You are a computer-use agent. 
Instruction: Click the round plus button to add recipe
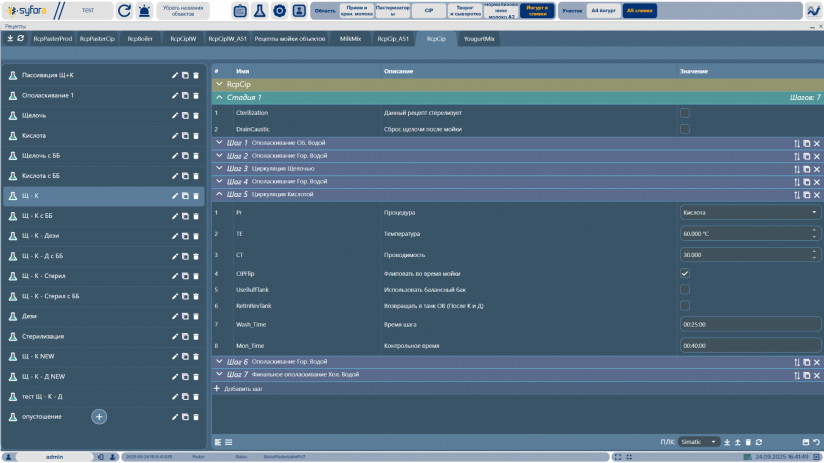(99, 415)
